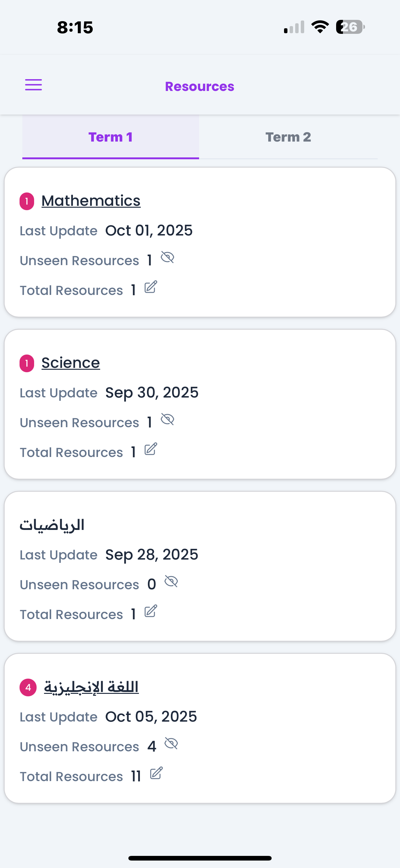Tap the battery indicator in status bar
The width and height of the screenshot is (400, 868).
point(350,27)
